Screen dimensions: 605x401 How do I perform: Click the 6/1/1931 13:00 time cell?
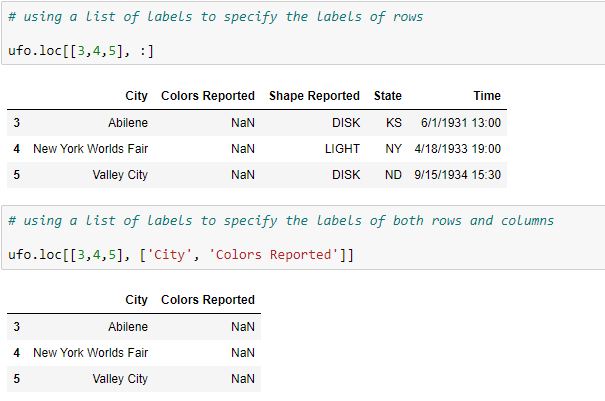click(x=463, y=123)
